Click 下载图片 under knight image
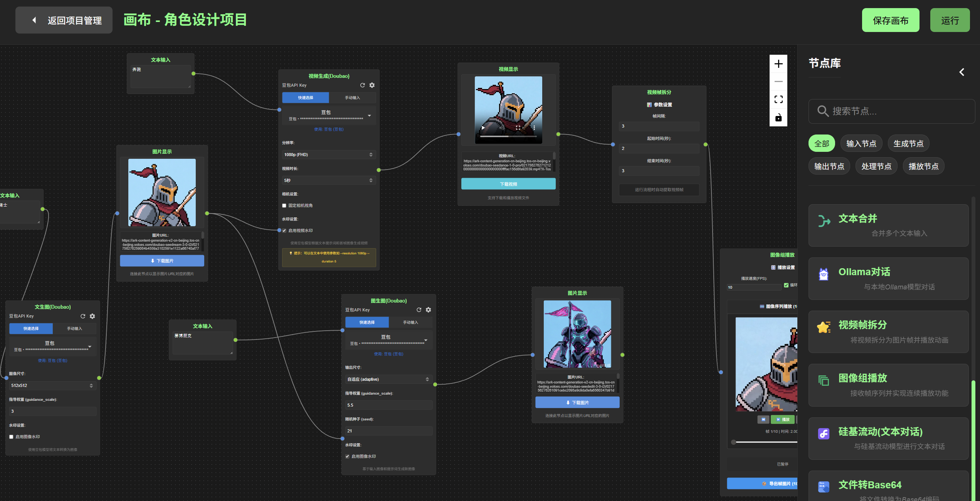 click(x=162, y=261)
